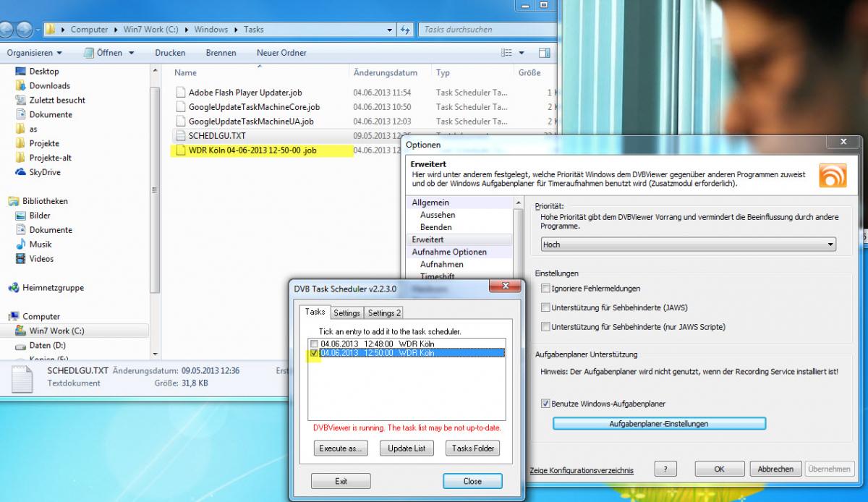The height and width of the screenshot is (502, 868).
Task: Click the Tasks Folder button
Action: pyautogui.click(x=473, y=448)
